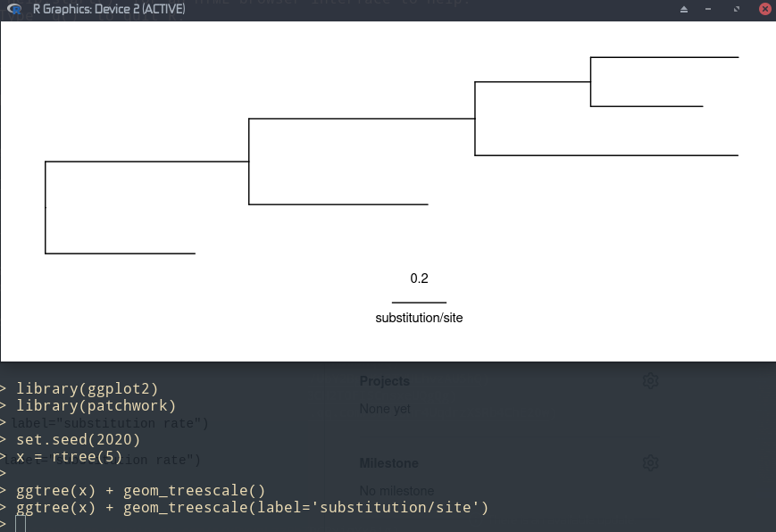Select the 'library(ggplot2)' command line

[x=86, y=388]
